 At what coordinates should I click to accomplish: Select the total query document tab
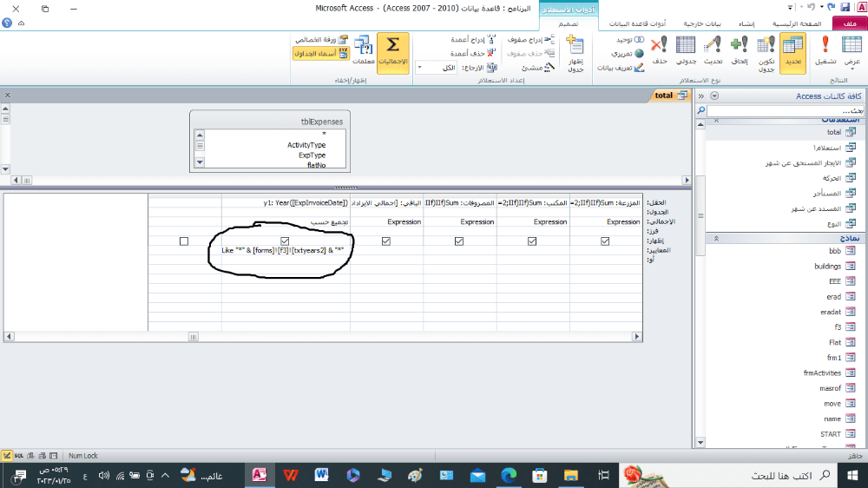(x=670, y=96)
